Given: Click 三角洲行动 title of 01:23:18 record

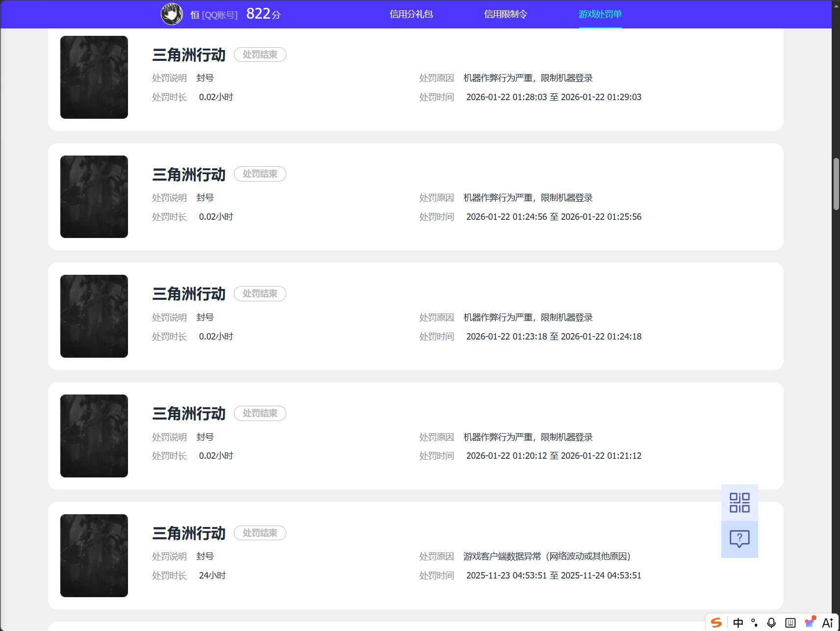Looking at the screenshot, I should point(189,294).
